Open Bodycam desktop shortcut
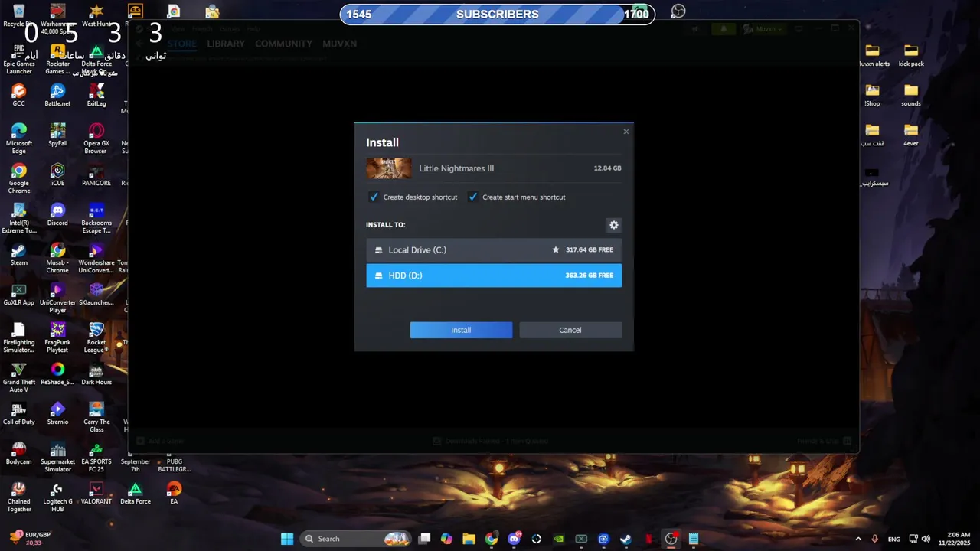980x551 pixels. pyautogui.click(x=19, y=453)
